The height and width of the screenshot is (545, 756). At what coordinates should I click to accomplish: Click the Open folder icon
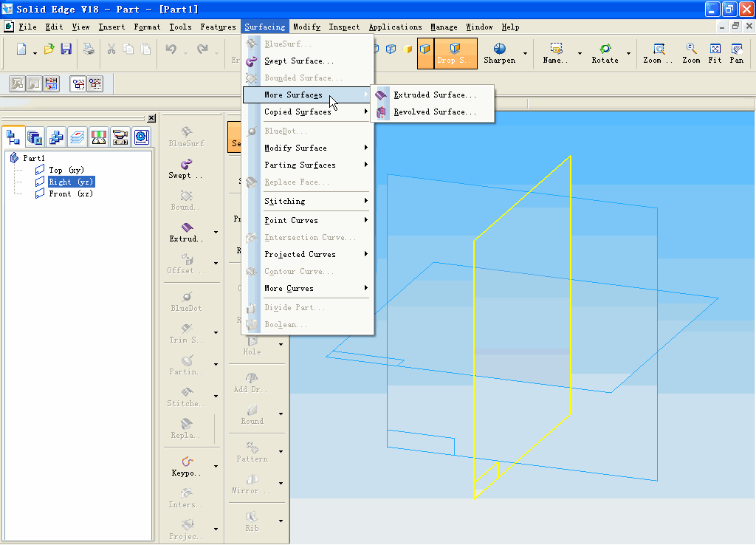pos(49,49)
